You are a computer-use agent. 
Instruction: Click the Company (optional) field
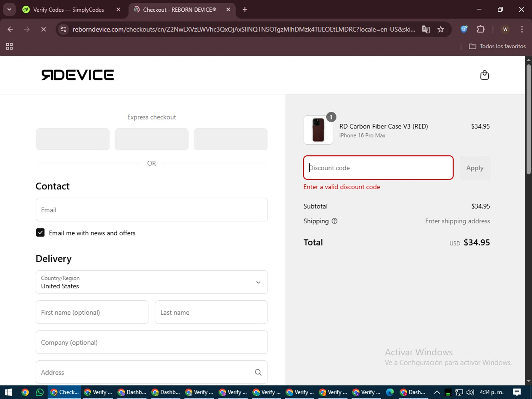pyautogui.click(x=152, y=342)
